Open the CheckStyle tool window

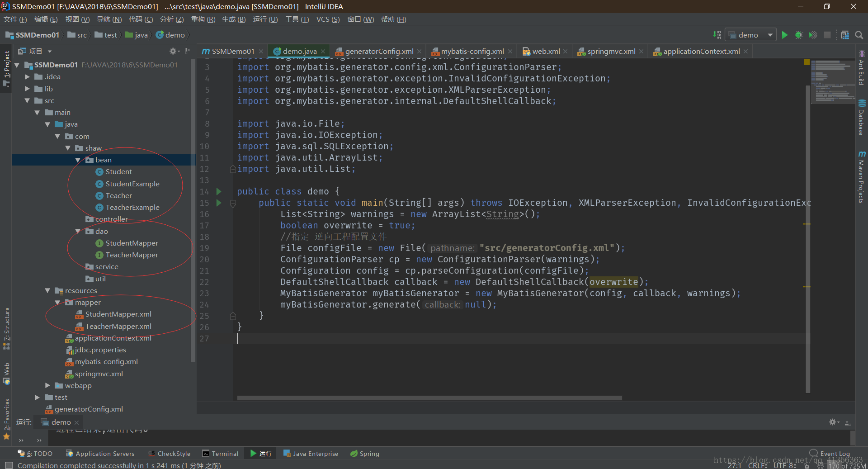(169, 454)
